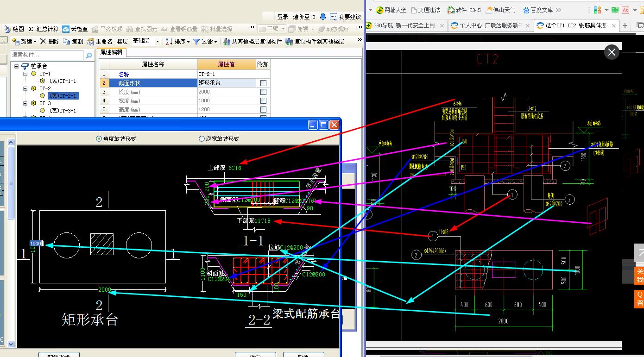Click the 造价豆:0 balance text
644x357 pixels.
[304, 17]
